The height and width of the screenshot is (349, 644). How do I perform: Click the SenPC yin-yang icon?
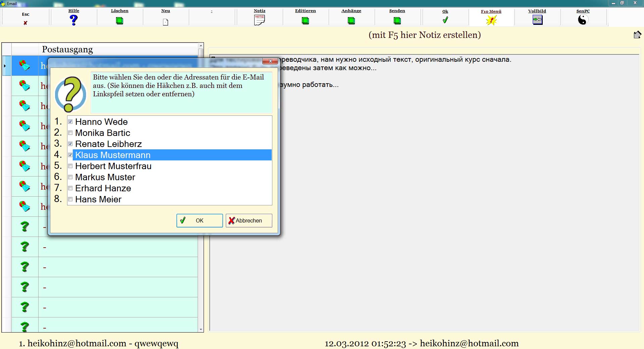coord(583,20)
